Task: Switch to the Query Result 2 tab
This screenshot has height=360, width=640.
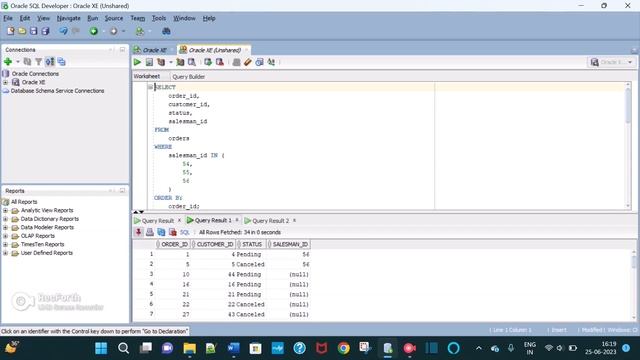Action: (270, 220)
